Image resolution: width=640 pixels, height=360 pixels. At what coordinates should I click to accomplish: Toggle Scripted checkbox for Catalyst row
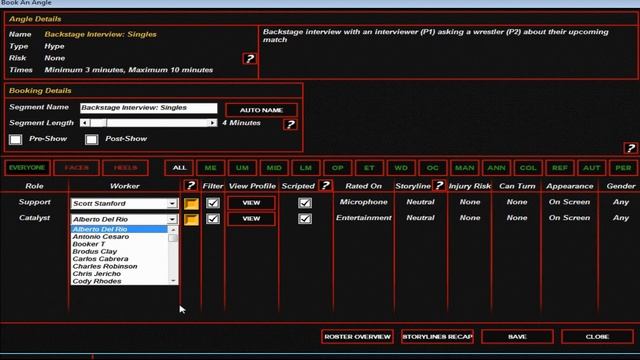[x=305, y=219]
